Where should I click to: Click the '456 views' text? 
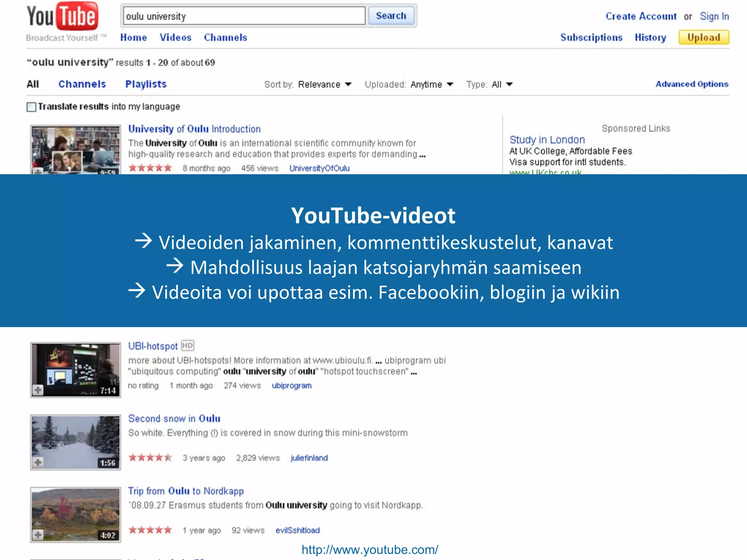point(260,168)
